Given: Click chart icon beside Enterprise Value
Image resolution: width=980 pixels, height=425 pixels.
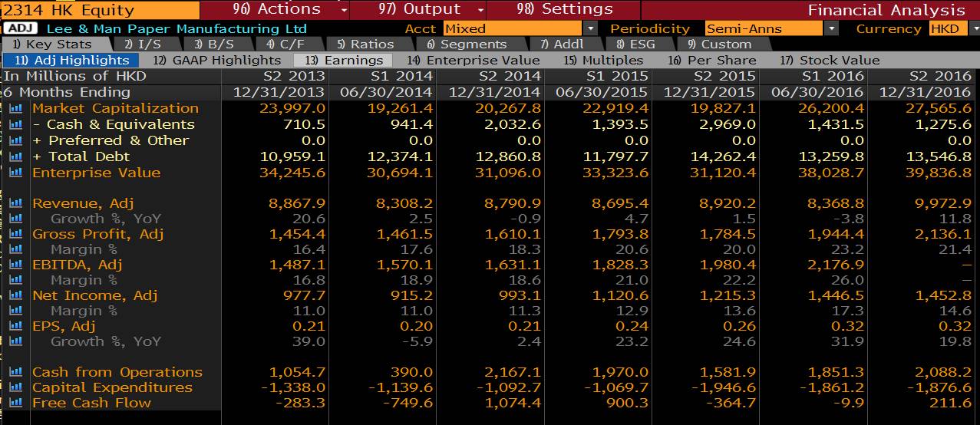Looking at the screenshot, I should click(x=15, y=173).
